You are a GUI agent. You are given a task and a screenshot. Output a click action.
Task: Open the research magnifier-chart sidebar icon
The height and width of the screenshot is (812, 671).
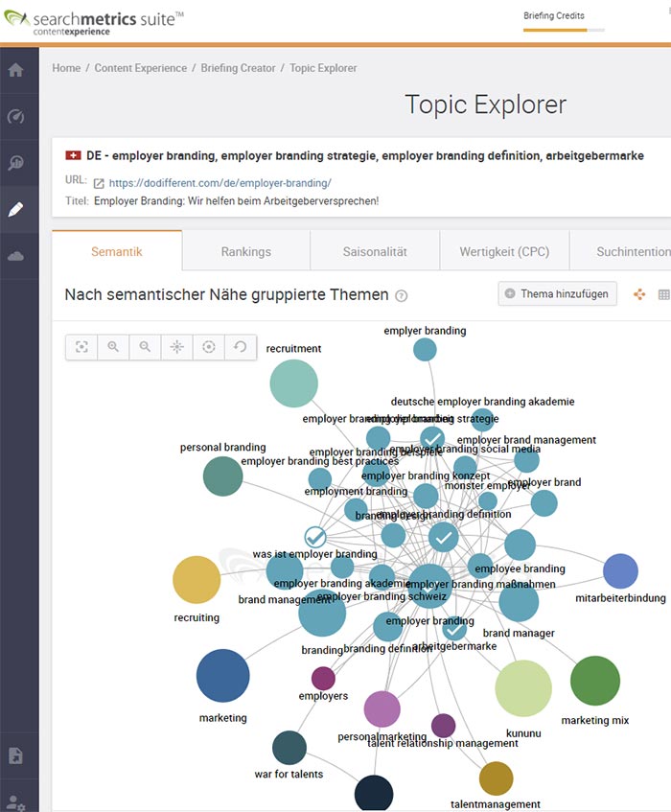pos(15,163)
